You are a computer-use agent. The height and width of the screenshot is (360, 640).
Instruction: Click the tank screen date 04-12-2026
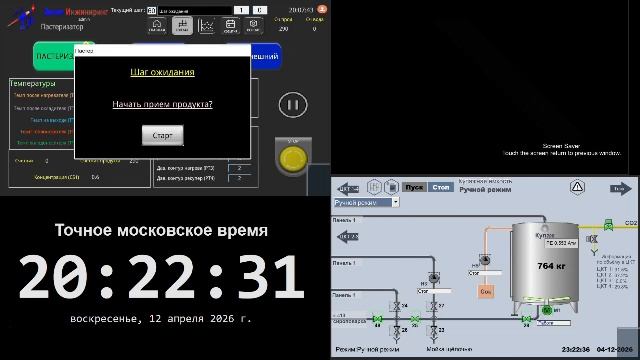tap(615, 350)
